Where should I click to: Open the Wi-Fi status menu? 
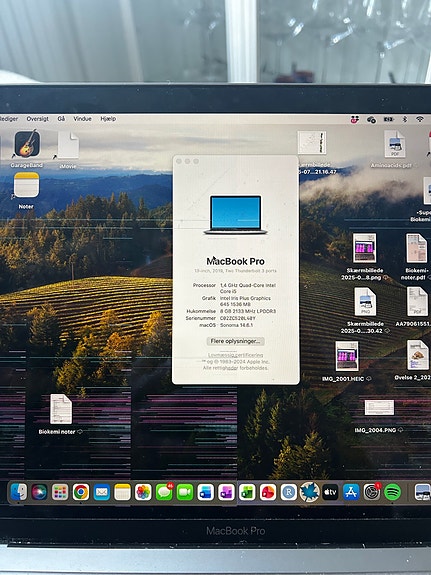pos(420,119)
